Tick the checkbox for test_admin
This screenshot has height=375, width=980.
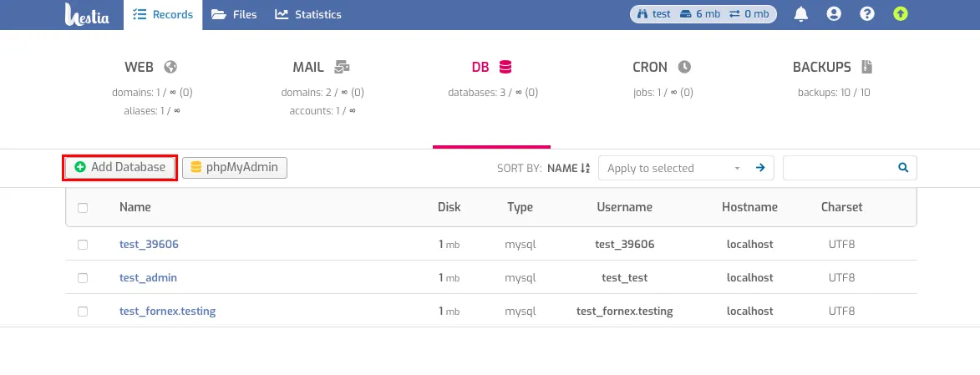tap(83, 278)
